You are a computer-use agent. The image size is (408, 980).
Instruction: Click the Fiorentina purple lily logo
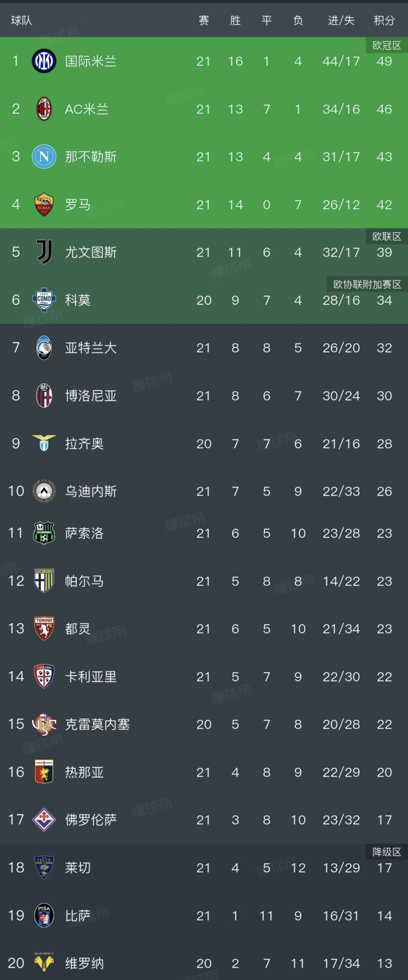click(44, 820)
